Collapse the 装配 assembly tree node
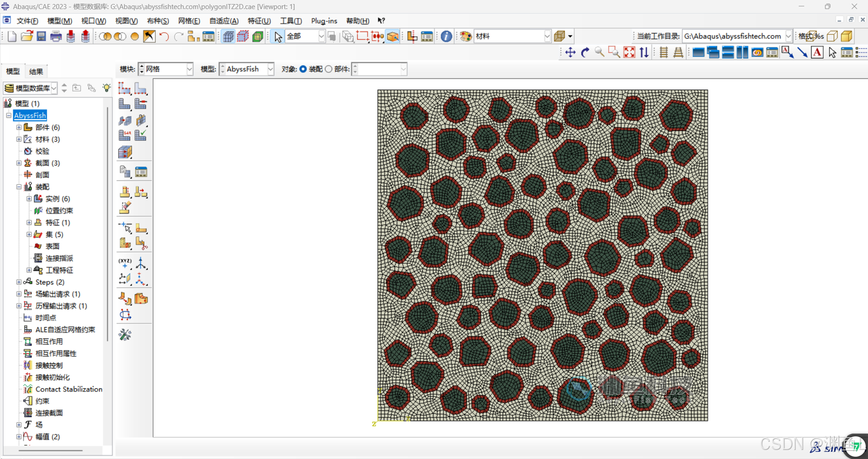Viewport: 868px width, 459px height. click(19, 187)
